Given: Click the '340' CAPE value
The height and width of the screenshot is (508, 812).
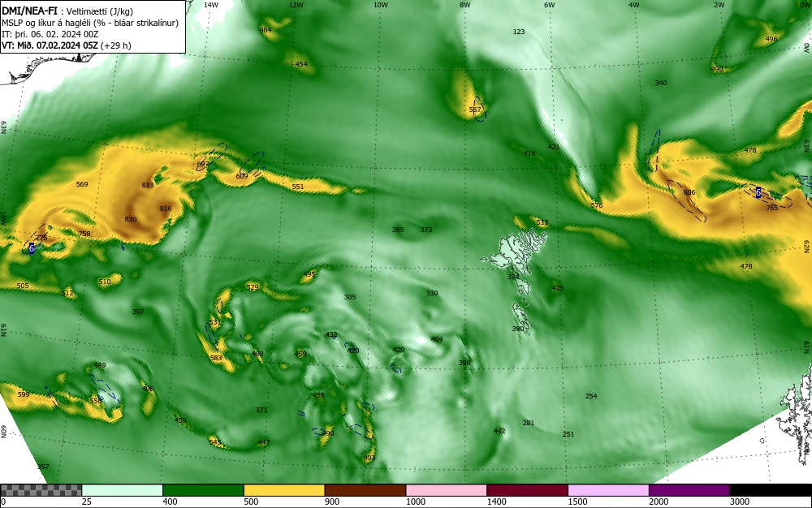Looking at the screenshot, I should pos(661,84).
